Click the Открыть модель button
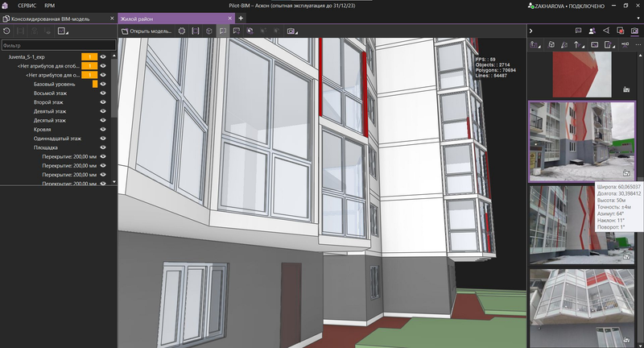Viewport: 644px width, 348px height. click(x=147, y=31)
